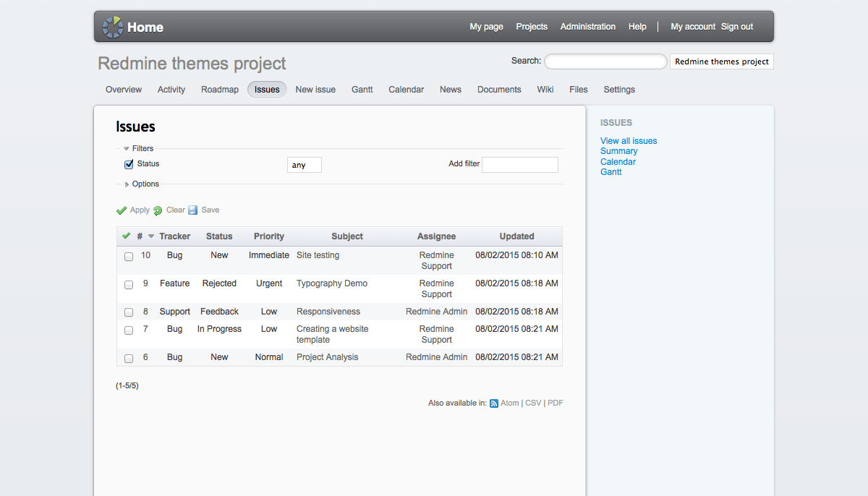Open Creating a website template issue
The width and height of the screenshot is (868, 496).
(332, 334)
